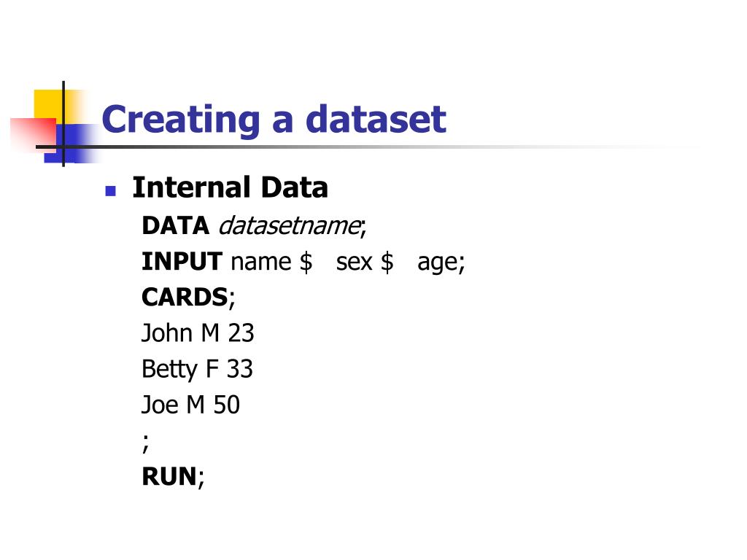The height and width of the screenshot is (560, 747).
Task: Click the red square in the logo
Action: point(32,134)
